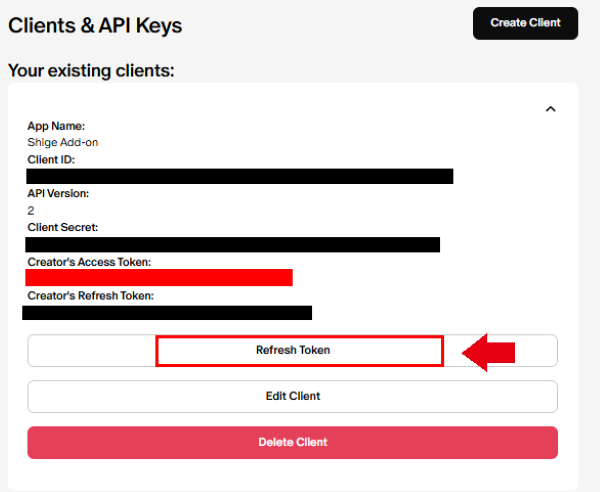
Task: Select the redacted Client ID value
Action: click(x=240, y=177)
